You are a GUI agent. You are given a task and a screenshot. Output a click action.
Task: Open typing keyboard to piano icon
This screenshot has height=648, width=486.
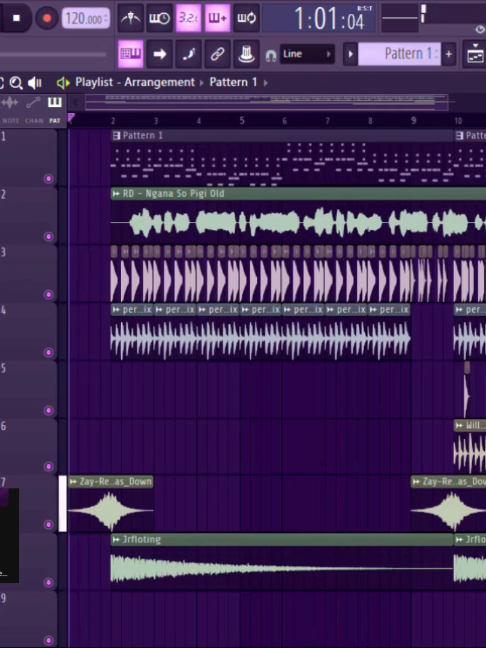(x=131, y=54)
